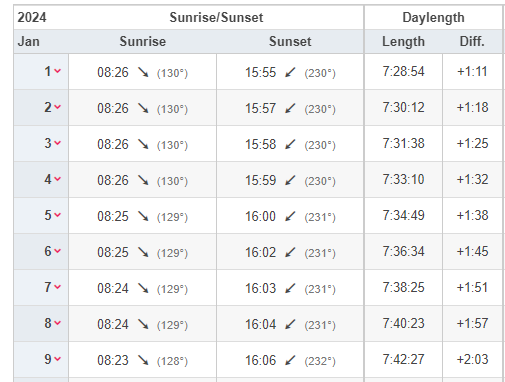Click the sunset arrow icon on January 8 row

point(290,324)
